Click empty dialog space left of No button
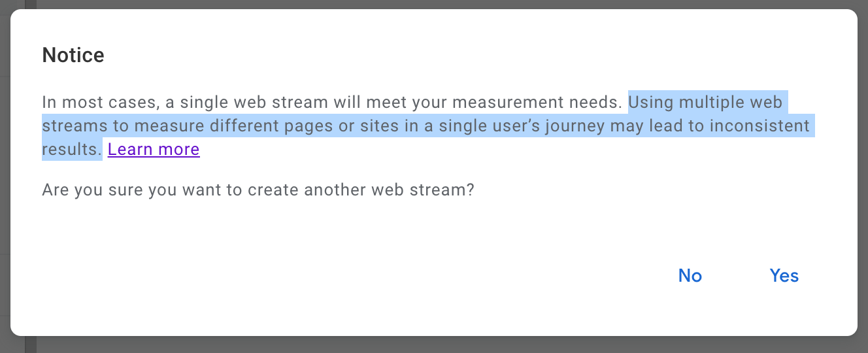Image resolution: width=868 pixels, height=353 pixels. point(458,276)
